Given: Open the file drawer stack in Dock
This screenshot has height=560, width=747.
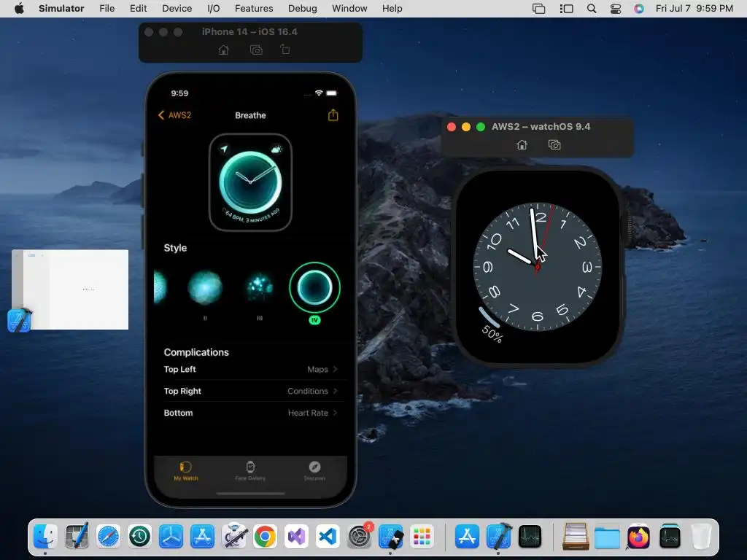Looking at the screenshot, I should 576,537.
